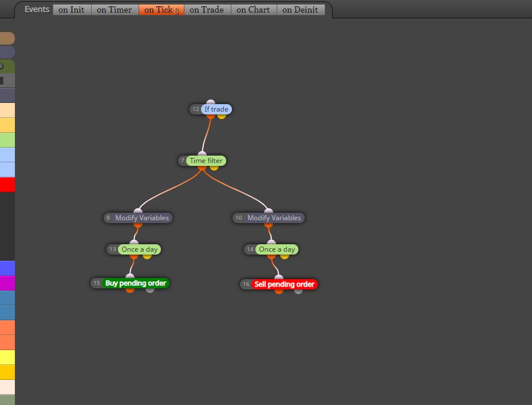Select the Time filter block

206,161
